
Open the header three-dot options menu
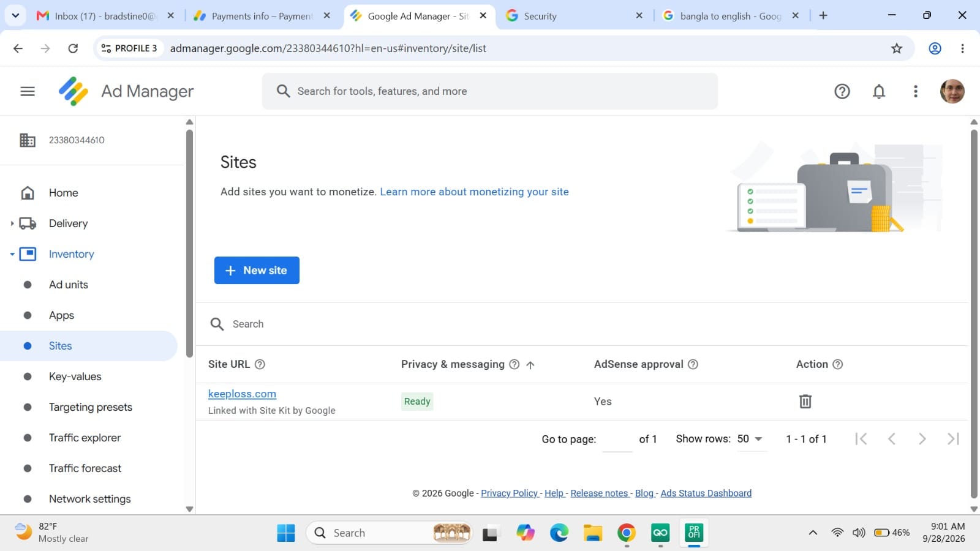916,91
